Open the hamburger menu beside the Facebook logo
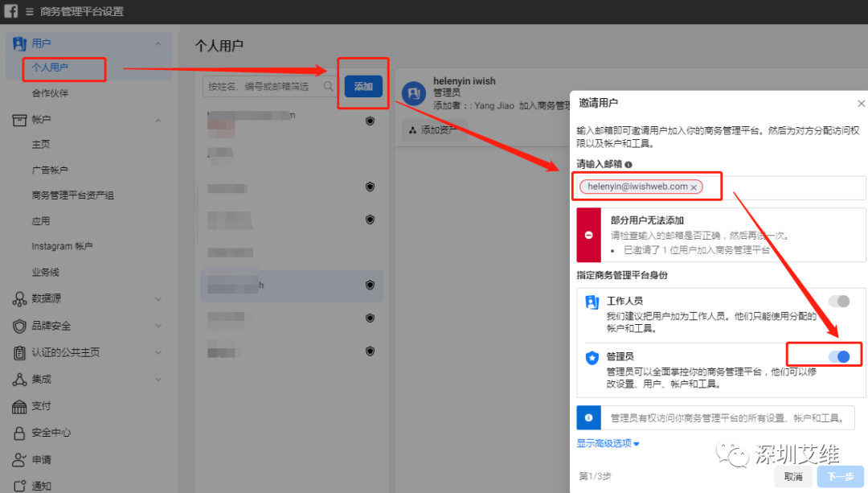 click(29, 11)
